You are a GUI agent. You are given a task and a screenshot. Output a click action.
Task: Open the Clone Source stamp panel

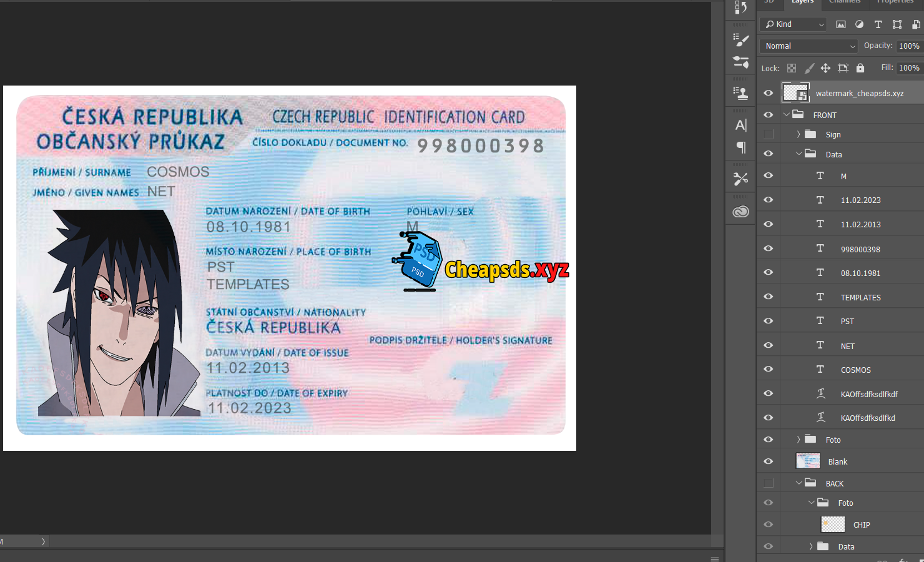pos(741,94)
